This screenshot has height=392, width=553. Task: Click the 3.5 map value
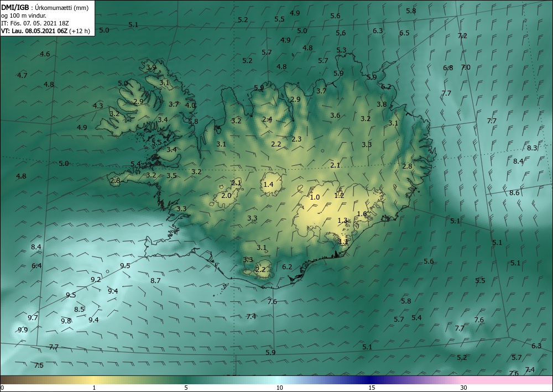(x=171, y=176)
